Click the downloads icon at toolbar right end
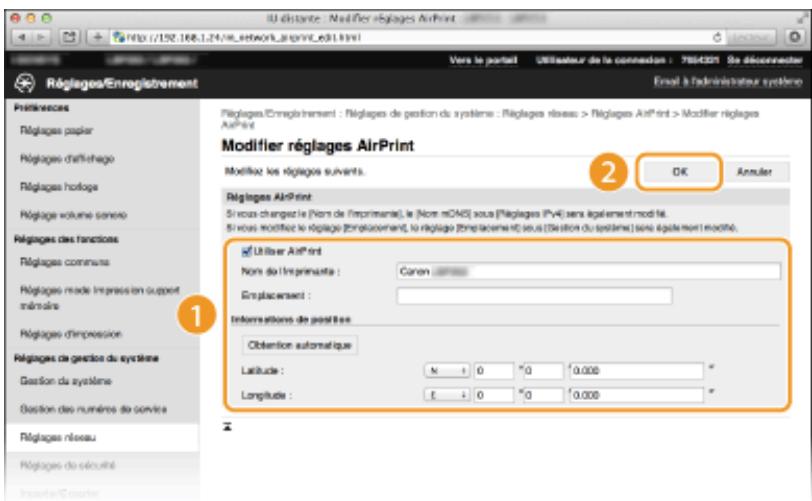This screenshot has width=812, height=501. click(x=795, y=37)
